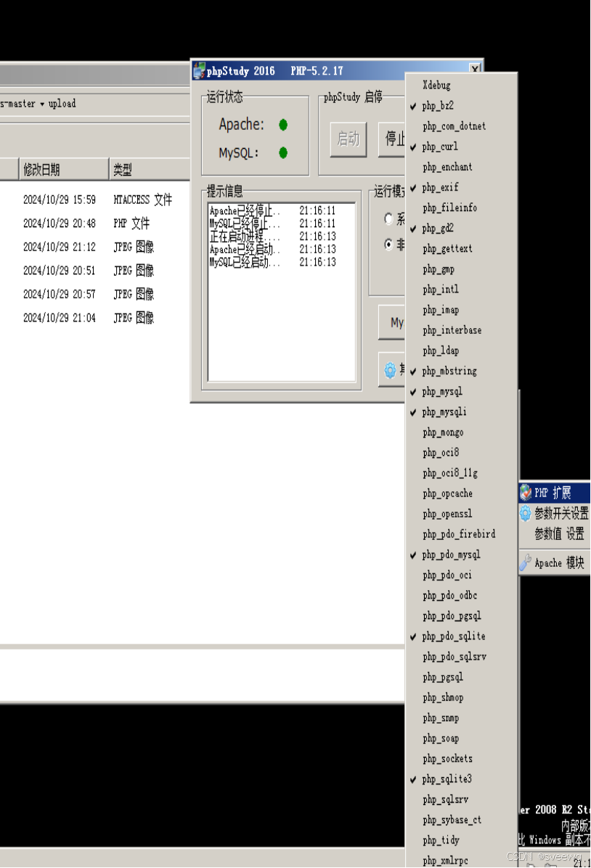The width and height of the screenshot is (591, 868).
Task: Enable the php_imap extension
Action: click(462, 310)
